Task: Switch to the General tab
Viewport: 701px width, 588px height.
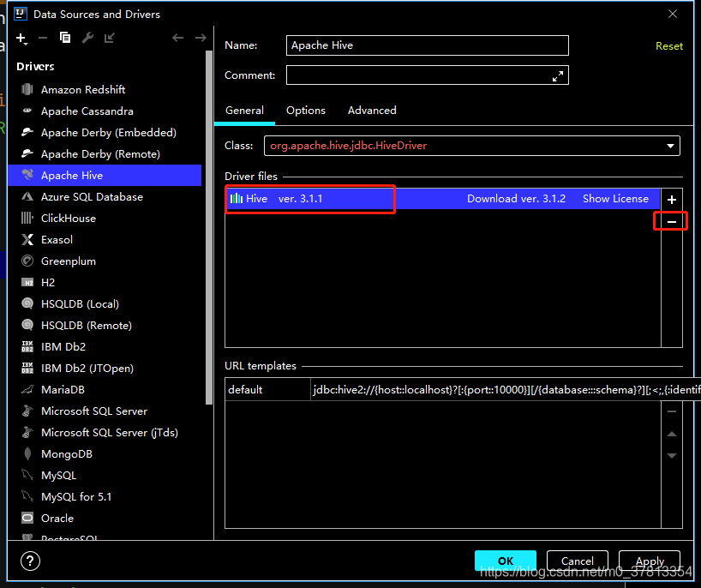Action: click(x=244, y=111)
